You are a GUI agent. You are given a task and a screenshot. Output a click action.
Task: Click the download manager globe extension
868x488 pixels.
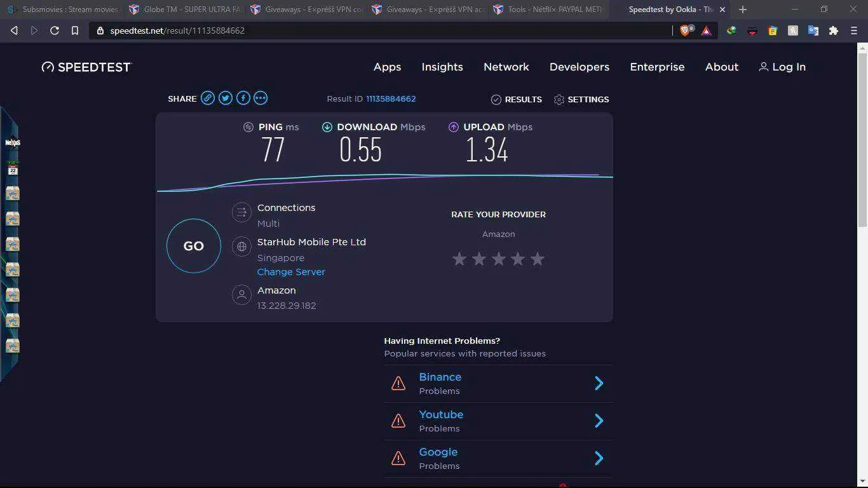click(x=732, y=30)
